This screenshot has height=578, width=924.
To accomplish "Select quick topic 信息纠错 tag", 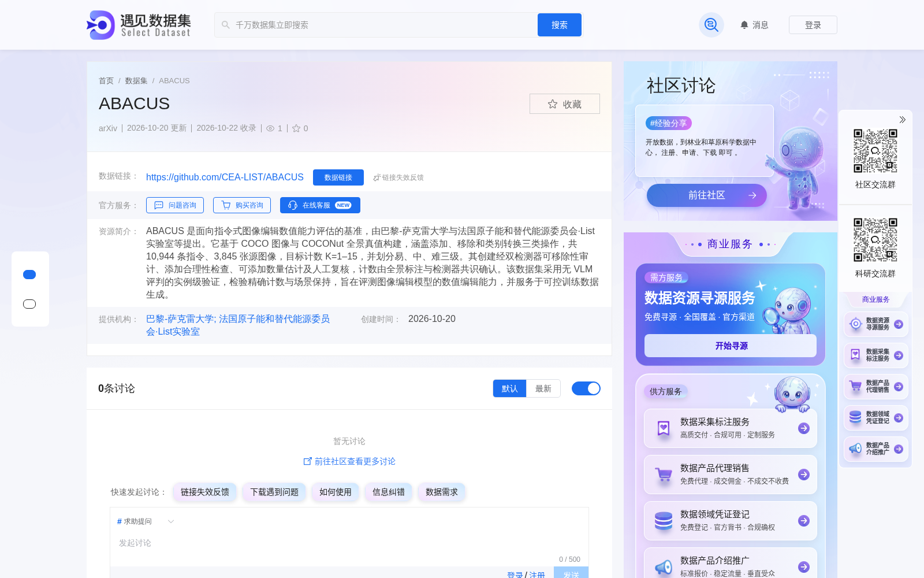I will tap(389, 492).
